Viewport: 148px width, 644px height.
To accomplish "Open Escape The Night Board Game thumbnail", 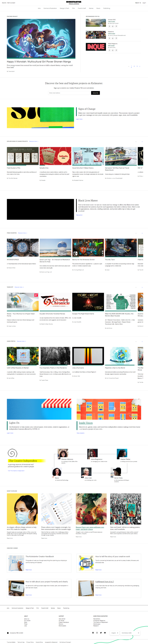I will point(88,302).
